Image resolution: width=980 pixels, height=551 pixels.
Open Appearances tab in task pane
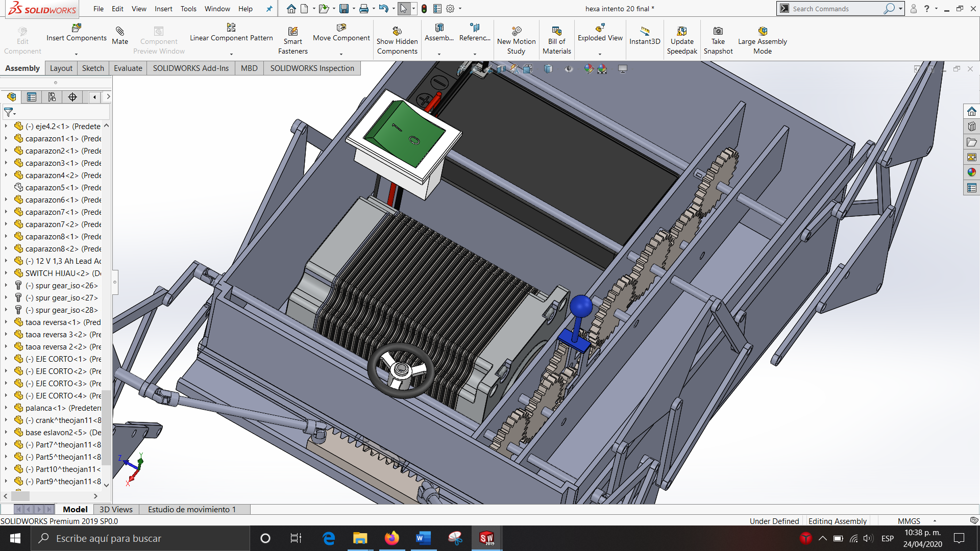(x=972, y=172)
